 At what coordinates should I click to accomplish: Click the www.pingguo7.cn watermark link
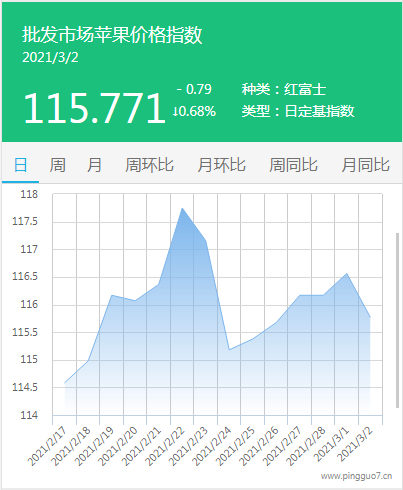tap(356, 476)
